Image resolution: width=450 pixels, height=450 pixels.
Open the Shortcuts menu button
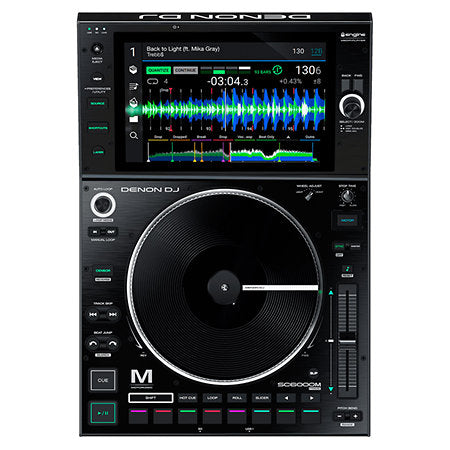pyautogui.click(x=98, y=128)
